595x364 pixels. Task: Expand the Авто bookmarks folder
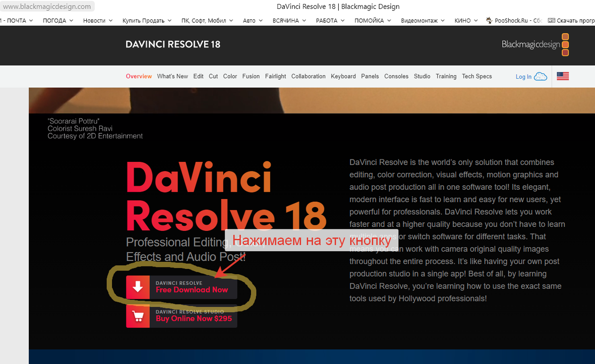pyautogui.click(x=253, y=20)
